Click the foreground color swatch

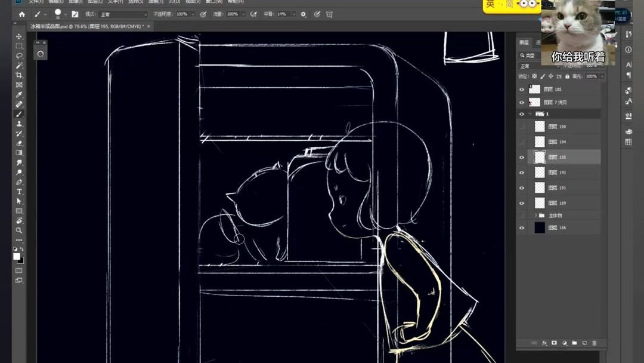click(17, 256)
